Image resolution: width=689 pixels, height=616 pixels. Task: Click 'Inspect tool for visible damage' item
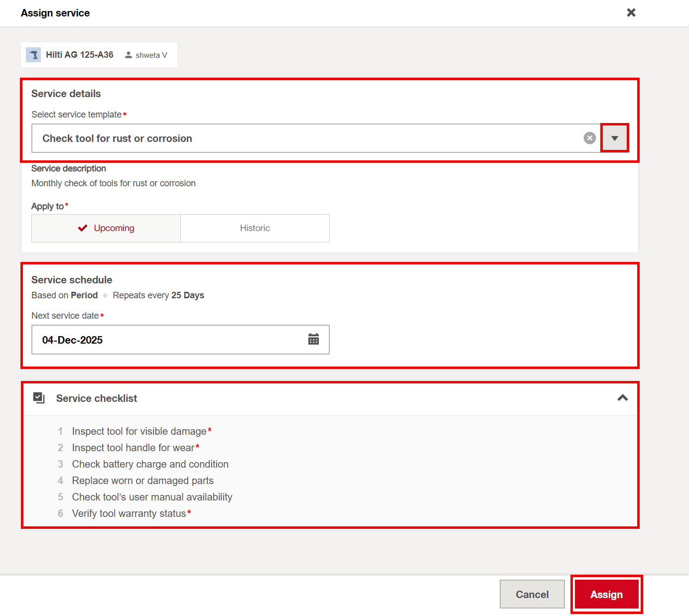139,431
